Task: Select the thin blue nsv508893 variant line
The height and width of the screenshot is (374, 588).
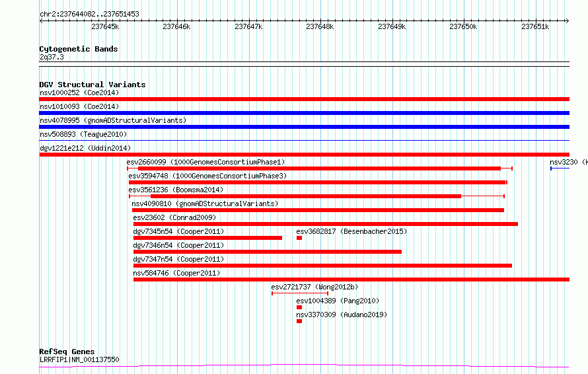Action: 304,141
